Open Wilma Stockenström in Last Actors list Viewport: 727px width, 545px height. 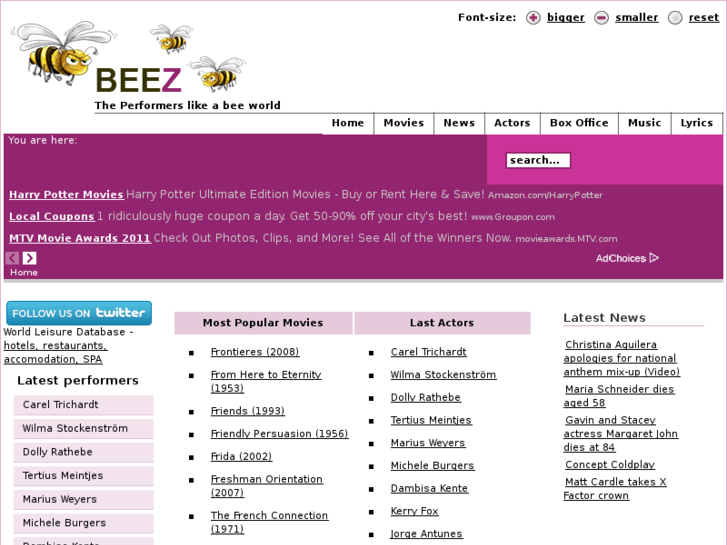[443, 375]
